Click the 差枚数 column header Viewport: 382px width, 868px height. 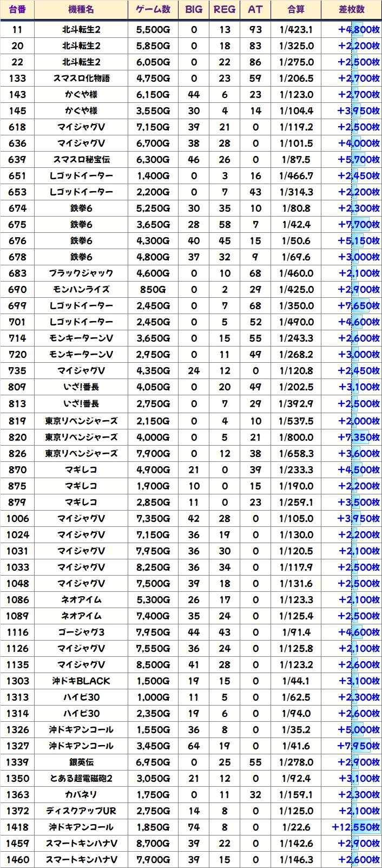click(x=352, y=10)
